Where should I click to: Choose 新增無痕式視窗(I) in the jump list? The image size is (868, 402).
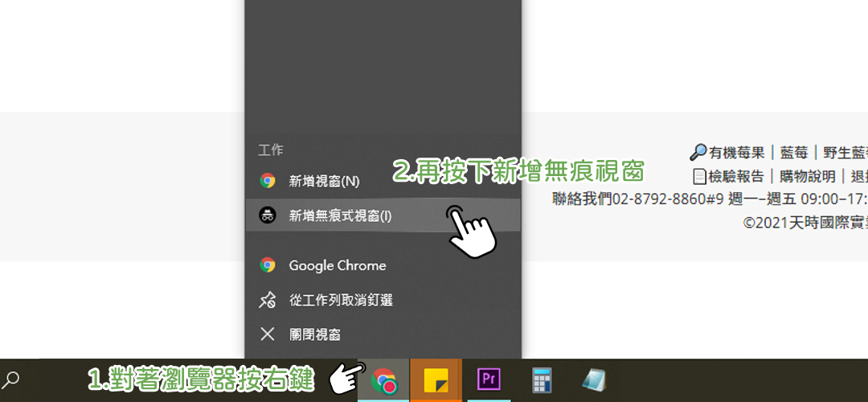(x=383, y=215)
